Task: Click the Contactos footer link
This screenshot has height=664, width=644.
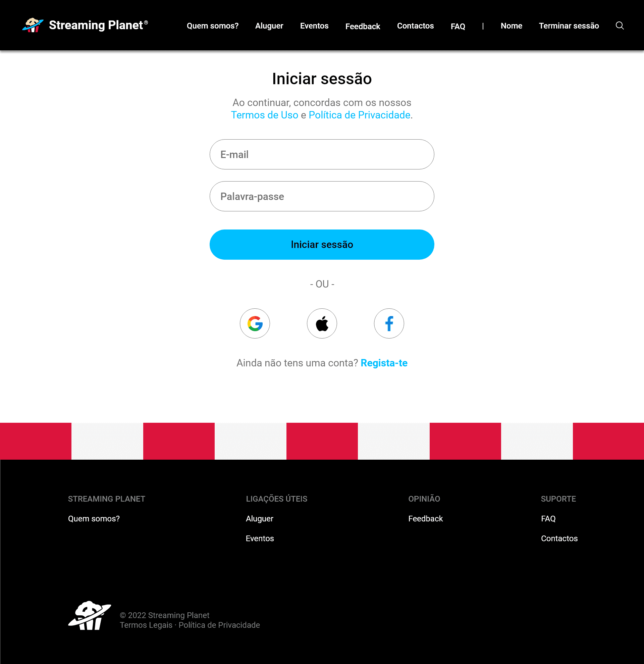Action: (x=559, y=538)
